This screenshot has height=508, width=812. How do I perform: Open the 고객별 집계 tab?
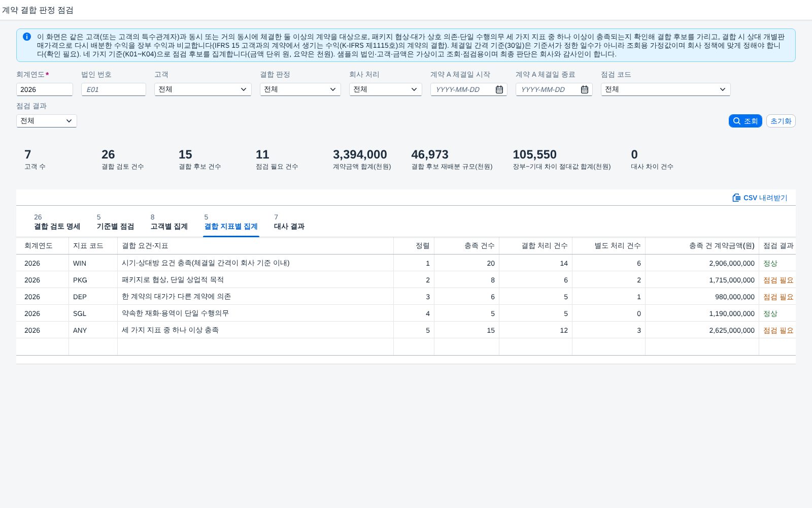169,222
